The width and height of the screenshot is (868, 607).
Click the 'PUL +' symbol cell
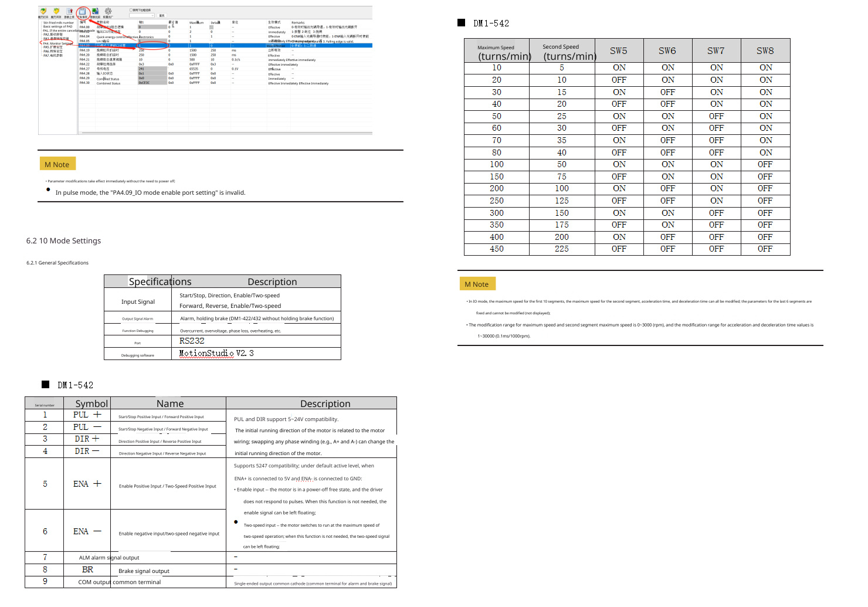87,415
